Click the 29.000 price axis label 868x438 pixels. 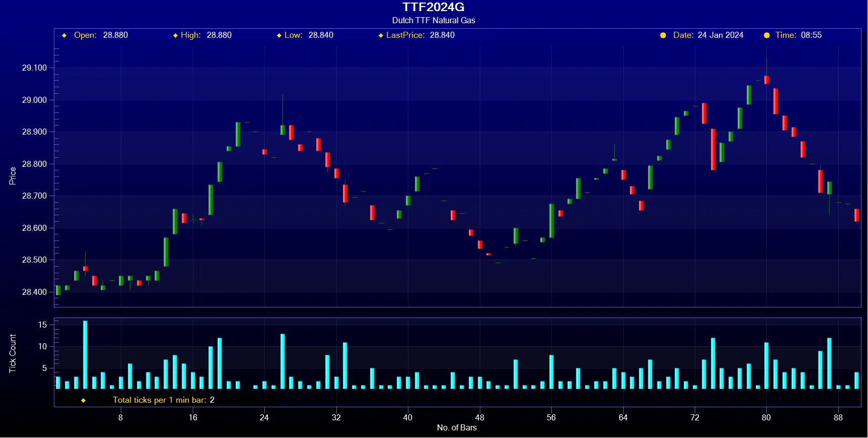[x=34, y=100]
